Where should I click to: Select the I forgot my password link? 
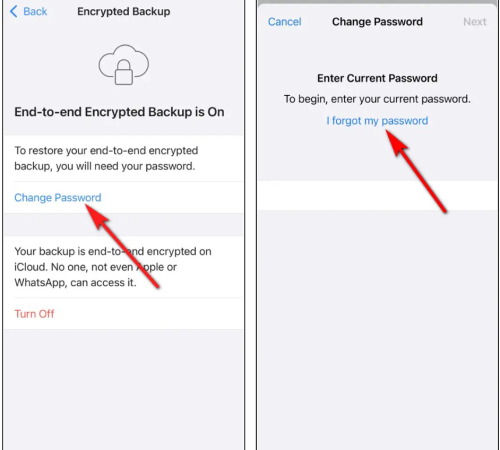377,121
